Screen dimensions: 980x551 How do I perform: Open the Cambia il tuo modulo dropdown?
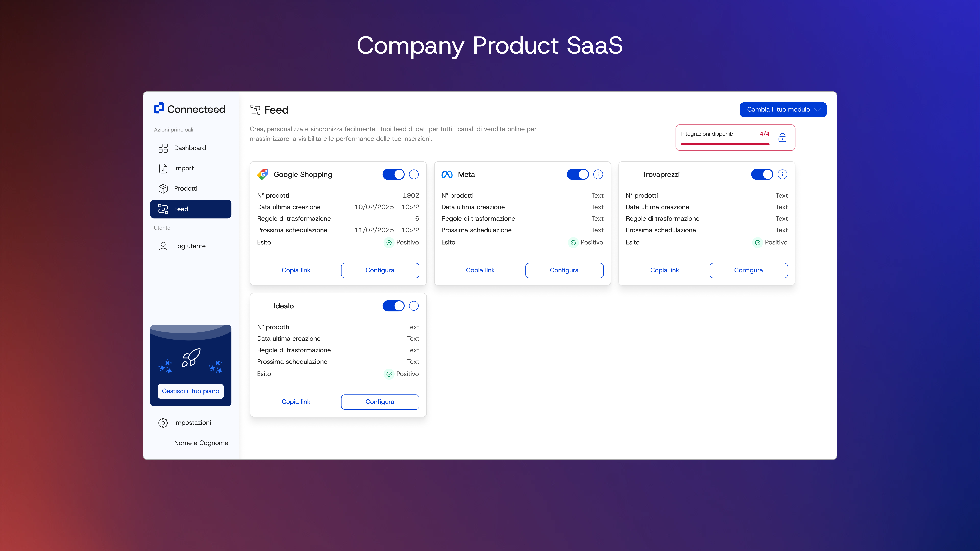coord(783,110)
